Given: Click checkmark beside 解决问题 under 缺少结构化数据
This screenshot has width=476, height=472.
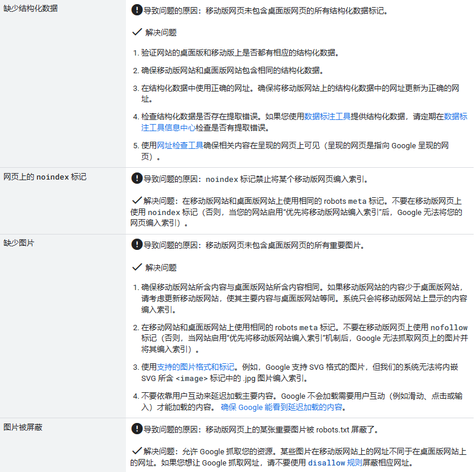Looking at the screenshot, I should click(x=137, y=32).
